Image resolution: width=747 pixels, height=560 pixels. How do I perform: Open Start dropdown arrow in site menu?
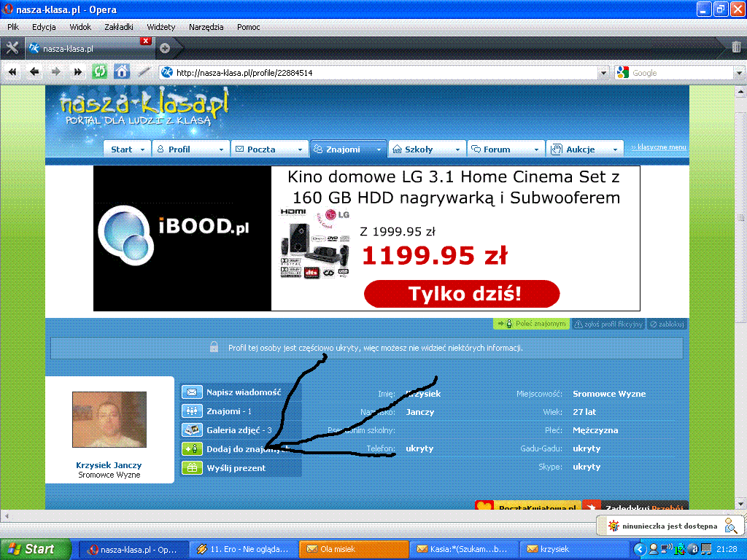click(x=142, y=149)
